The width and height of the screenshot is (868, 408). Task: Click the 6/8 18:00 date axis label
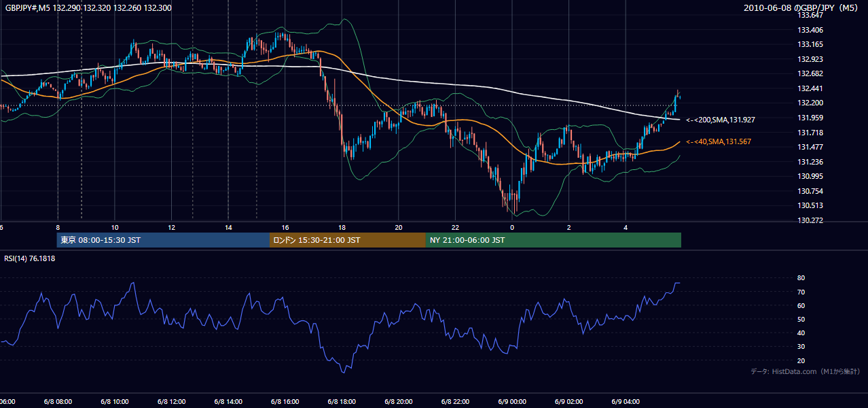(342, 401)
